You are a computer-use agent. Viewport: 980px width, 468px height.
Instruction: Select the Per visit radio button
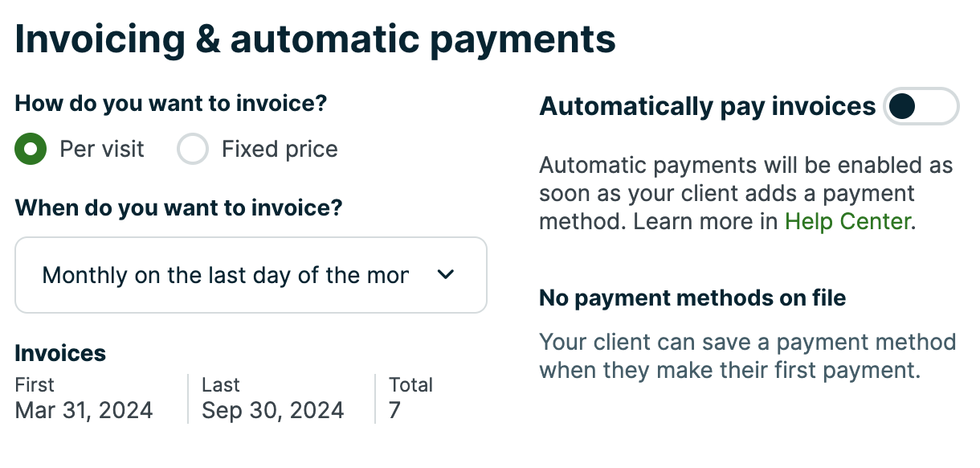tap(31, 150)
